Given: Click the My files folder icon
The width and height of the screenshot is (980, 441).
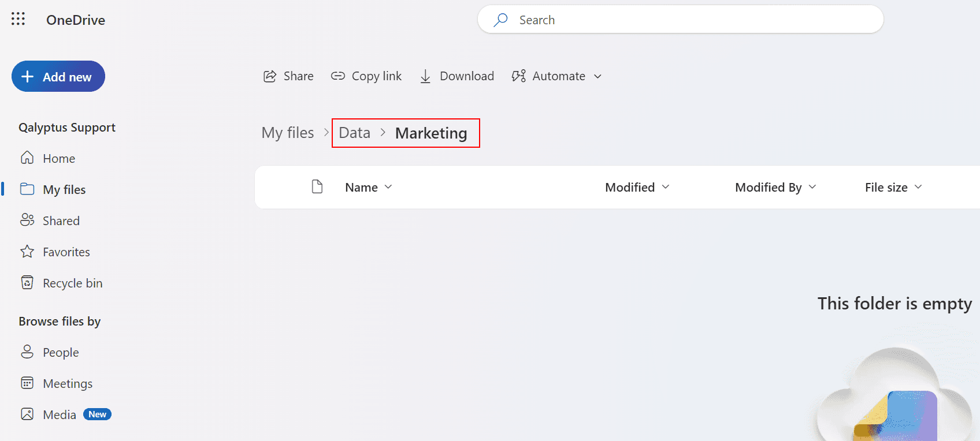Looking at the screenshot, I should (27, 189).
